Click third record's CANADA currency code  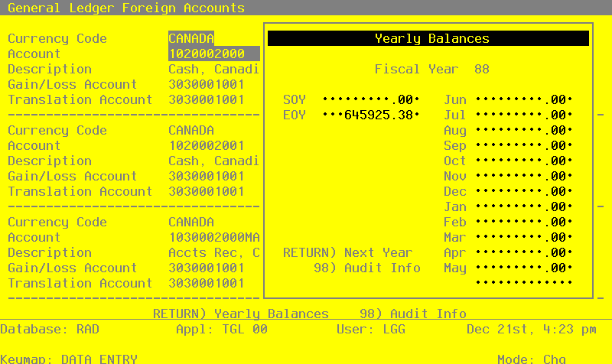191,222
